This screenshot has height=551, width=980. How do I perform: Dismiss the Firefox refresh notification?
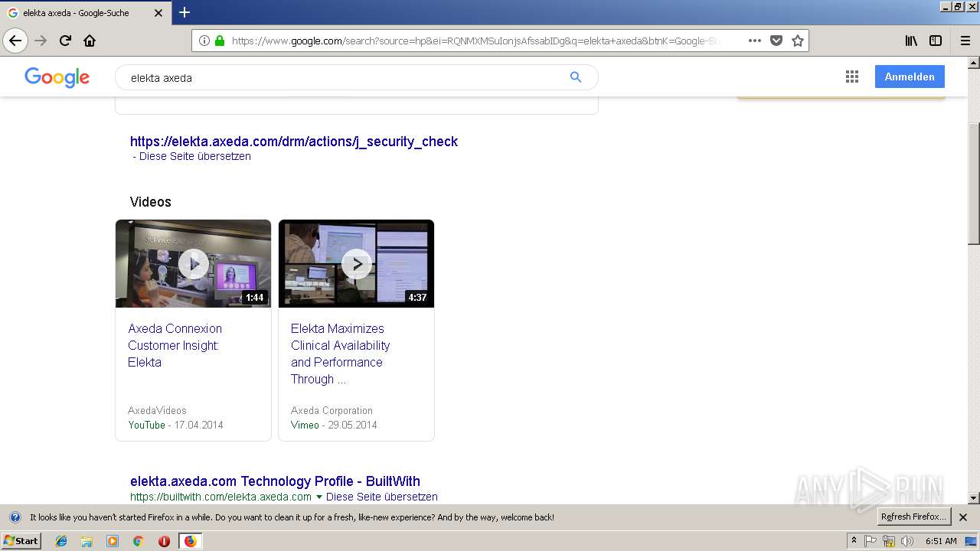click(963, 517)
